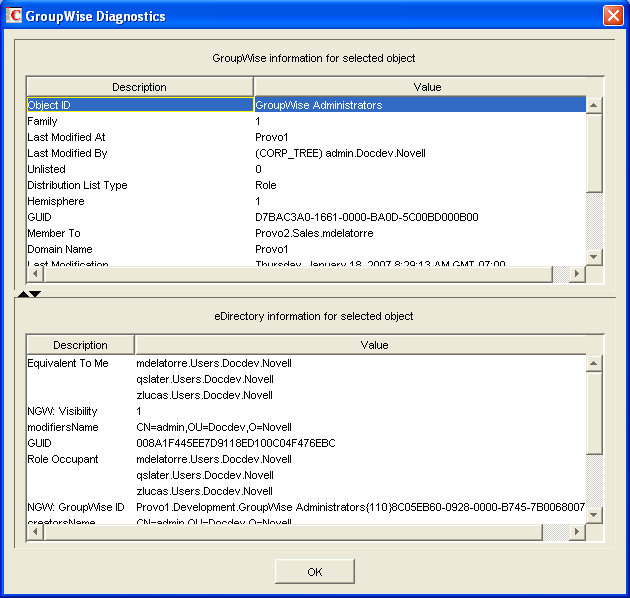Screen dimensions: 630x598
Task: Close the GroupWise Diagnostics window
Action: tap(613, 16)
